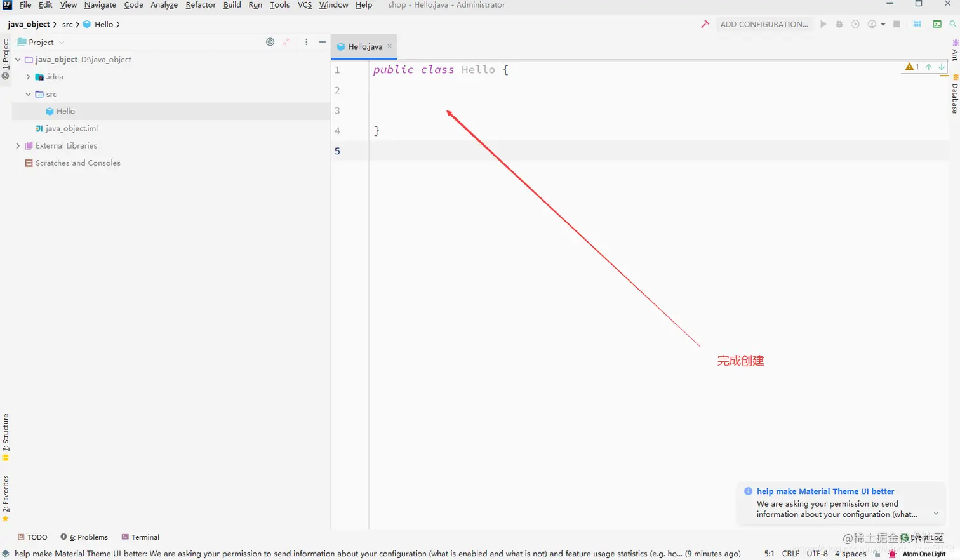Open the Run menu
960x560 pixels.
255,5
